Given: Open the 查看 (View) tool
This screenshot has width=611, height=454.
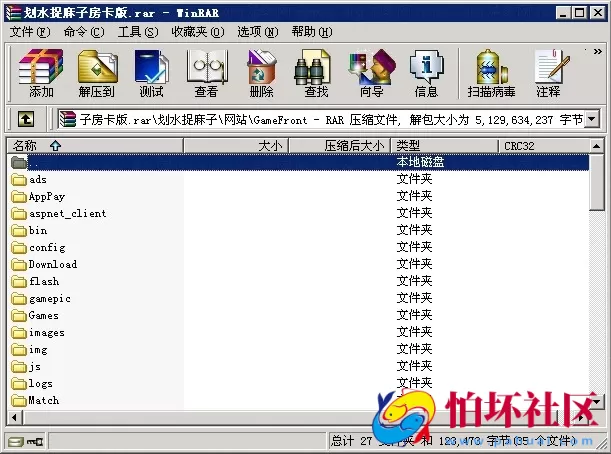Looking at the screenshot, I should 207,73.
